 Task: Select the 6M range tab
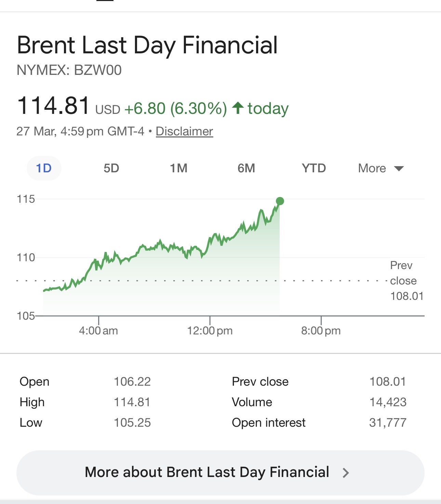click(x=246, y=168)
